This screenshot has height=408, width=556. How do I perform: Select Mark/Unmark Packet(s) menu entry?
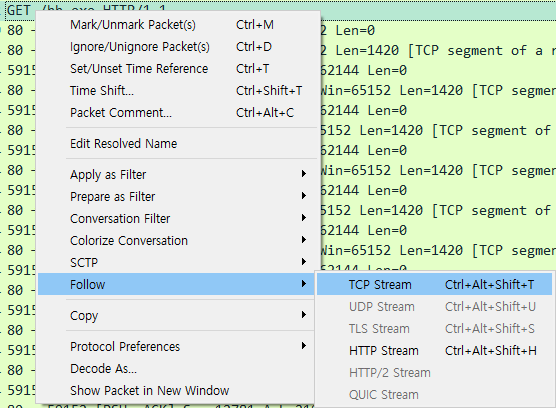tap(176, 25)
